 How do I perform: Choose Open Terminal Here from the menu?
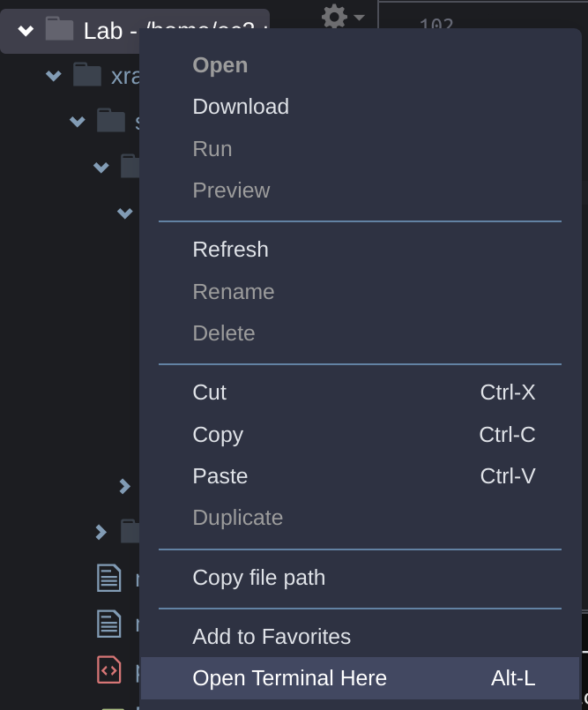[x=289, y=678]
